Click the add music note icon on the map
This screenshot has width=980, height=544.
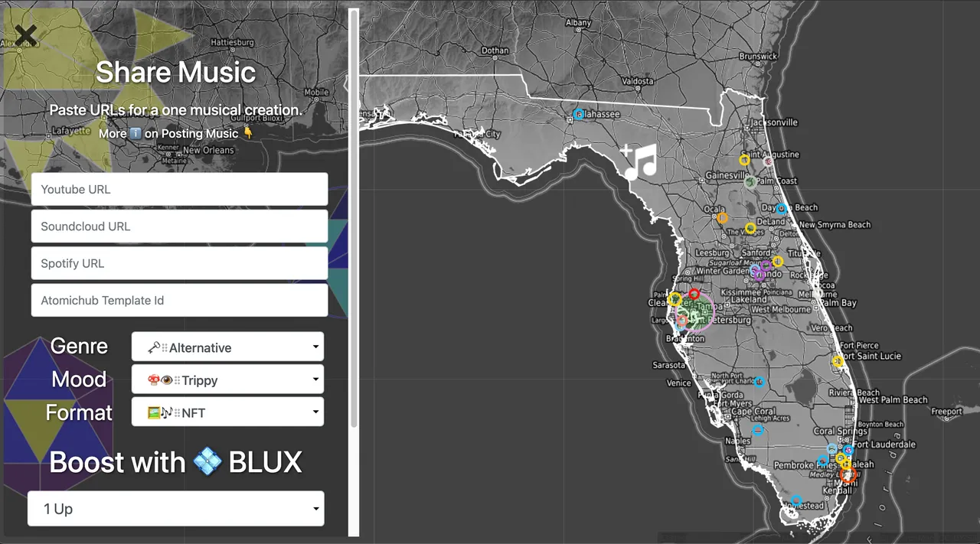pyautogui.click(x=640, y=161)
